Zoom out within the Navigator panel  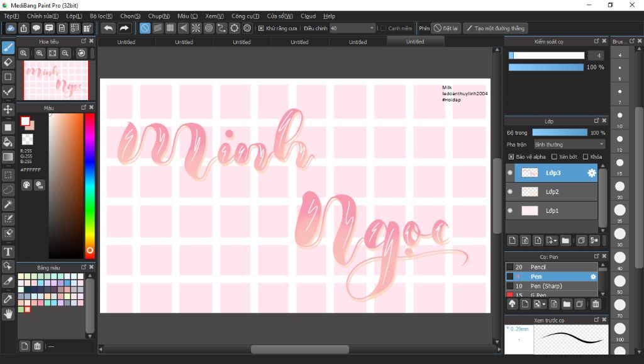(x=65, y=53)
